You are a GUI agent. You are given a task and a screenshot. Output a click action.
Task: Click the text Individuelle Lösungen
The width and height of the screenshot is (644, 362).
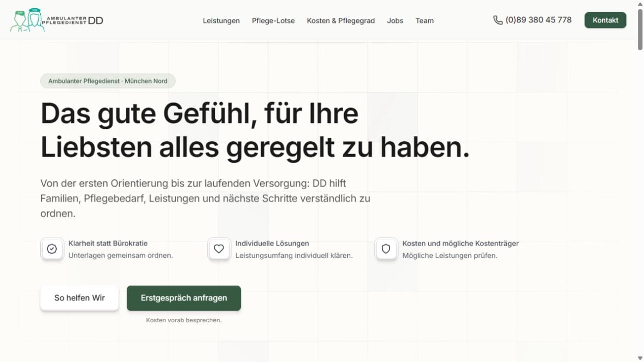272,244
